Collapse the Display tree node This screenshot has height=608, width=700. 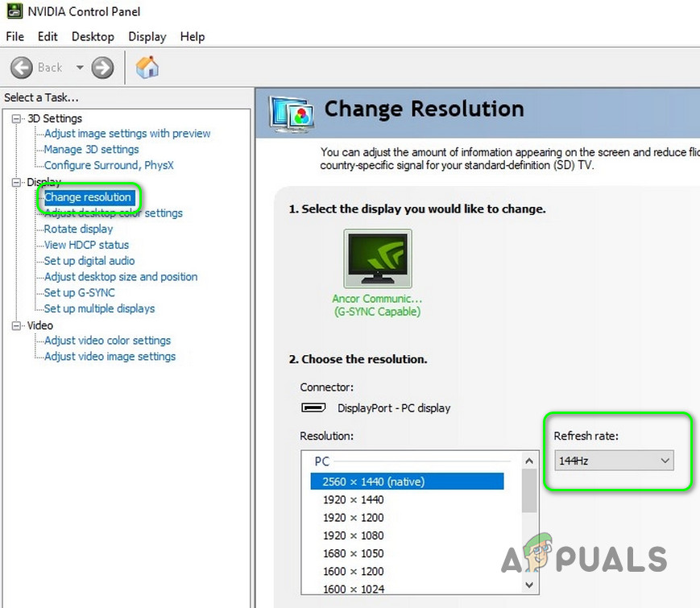[17, 182]
